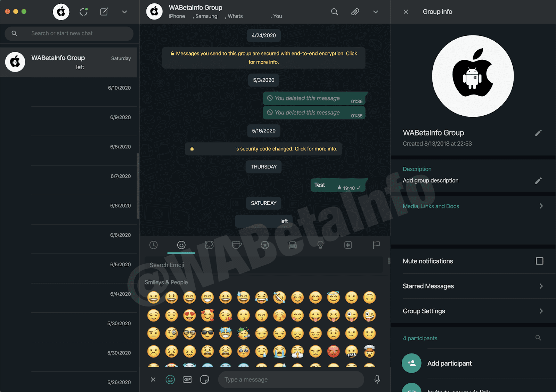Attach a file using the paperclip icon
The width and height of the screenshot is (556, 392).
(355, 11)
